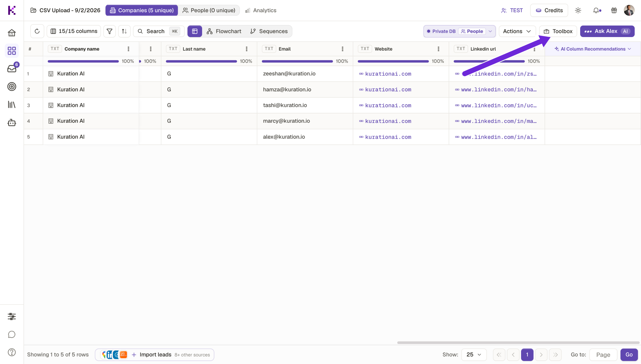The image size is (641, 364).
Task: Go to the first page arrow
Action: click(x=499, y=355)
